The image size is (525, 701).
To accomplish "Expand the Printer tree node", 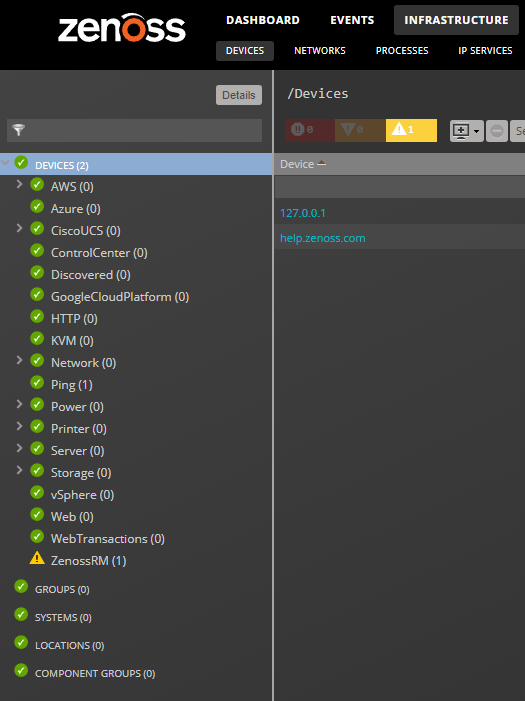I will click(19, 427).
